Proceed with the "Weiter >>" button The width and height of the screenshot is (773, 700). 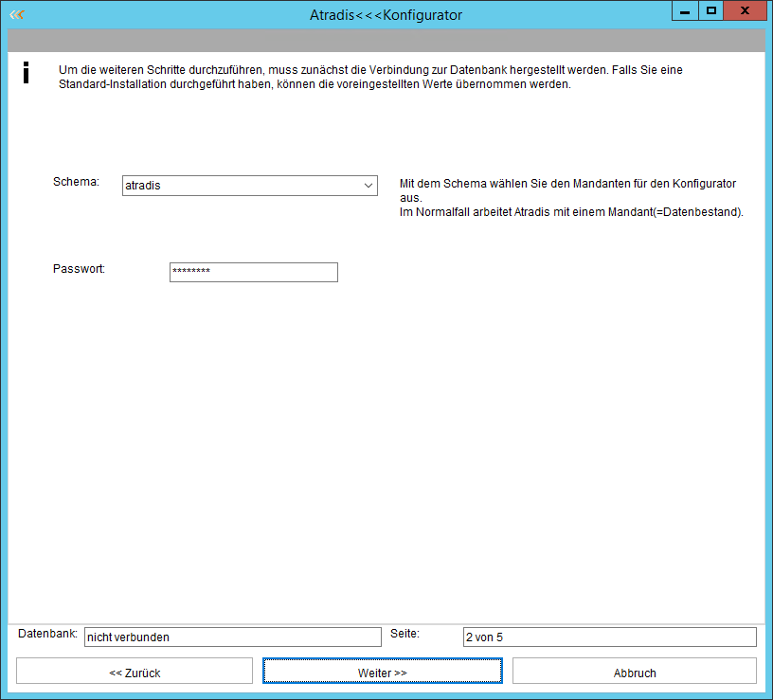(383, 671)
